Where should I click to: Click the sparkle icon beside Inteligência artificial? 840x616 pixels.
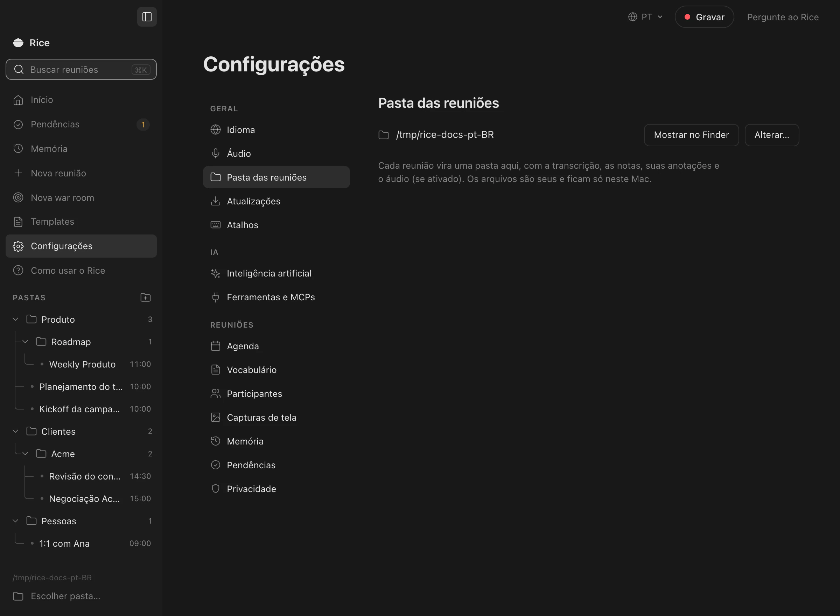click(x=216, y=273)
